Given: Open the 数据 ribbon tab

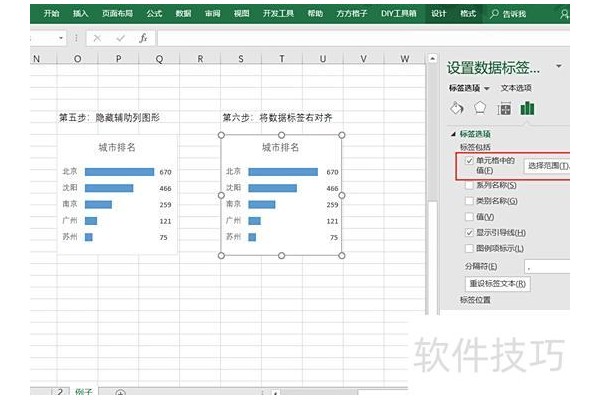Looking at the screenshot, I should (183, 14).
